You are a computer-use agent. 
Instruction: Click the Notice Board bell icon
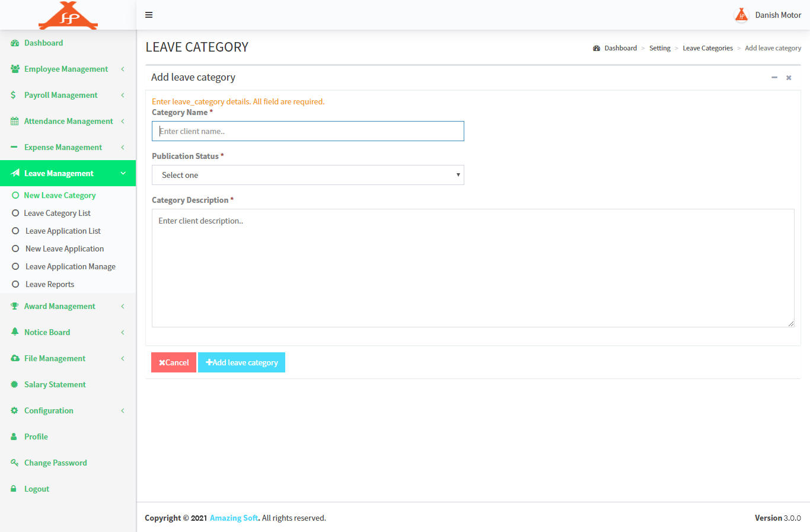(x=15, y=332)
